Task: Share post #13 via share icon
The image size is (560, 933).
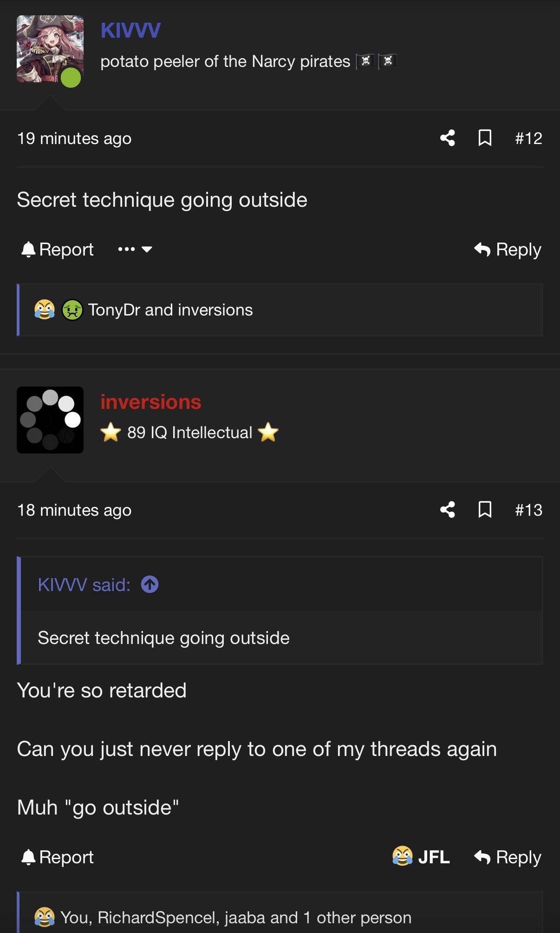Action: tap(448, 510)
